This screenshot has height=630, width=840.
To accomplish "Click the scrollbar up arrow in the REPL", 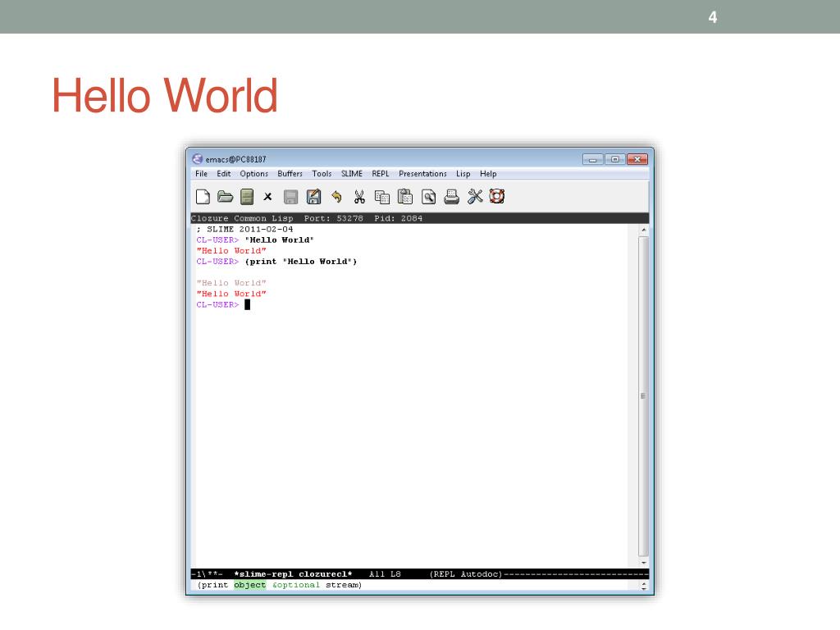I will point(643,230).
